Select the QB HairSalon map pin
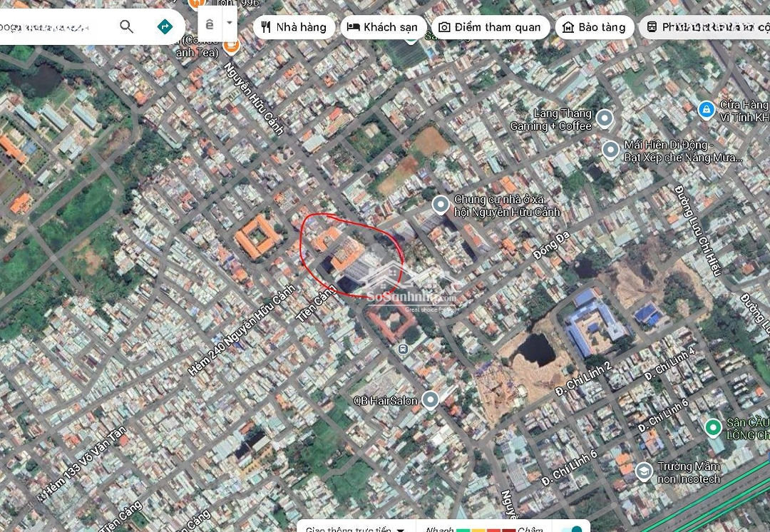The image size is (770, 532). pos(430,399)
